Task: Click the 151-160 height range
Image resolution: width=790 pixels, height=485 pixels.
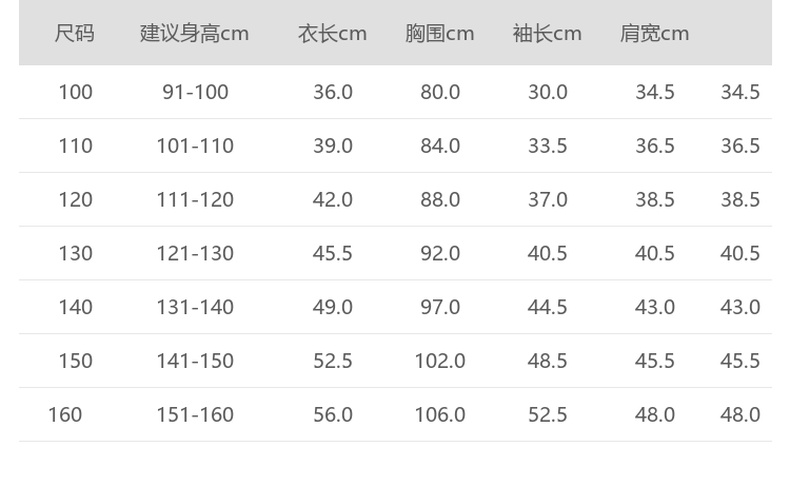Action: pyautogui.click(x=195, y=414)
